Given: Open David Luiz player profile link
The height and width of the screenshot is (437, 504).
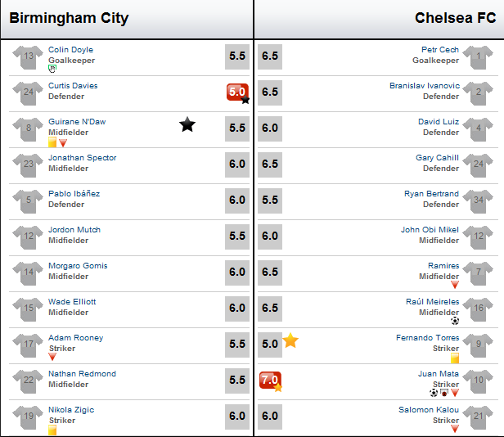Looking at the screenshot, I should tap(439, 122).
